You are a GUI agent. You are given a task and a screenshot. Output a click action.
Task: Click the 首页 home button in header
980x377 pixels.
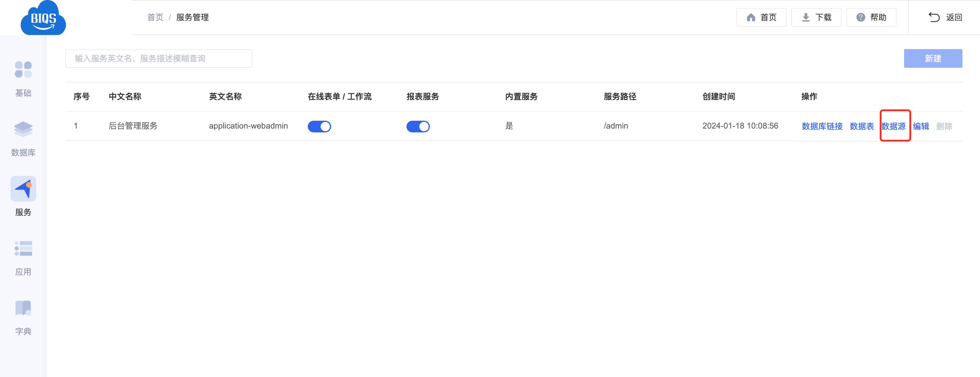point(761,18)
